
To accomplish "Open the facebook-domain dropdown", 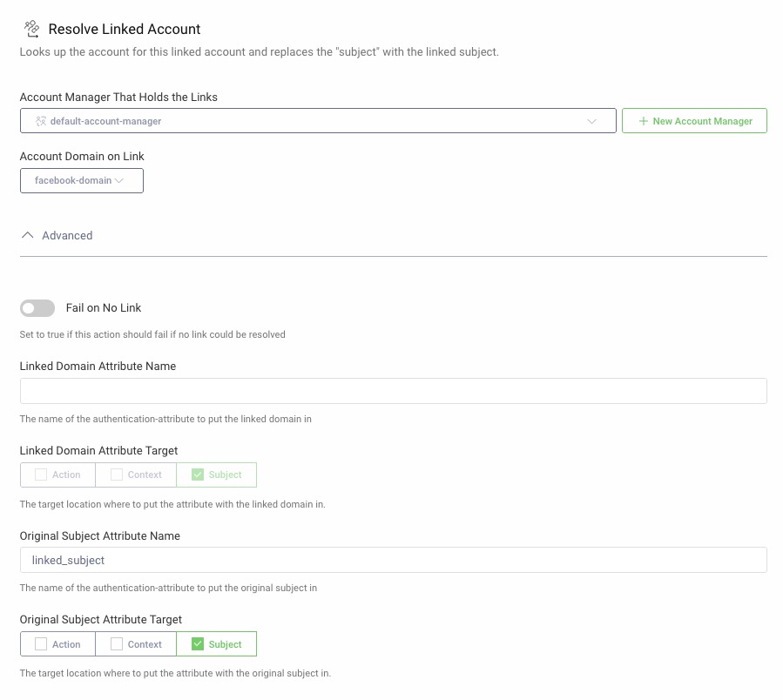I will (81, 180).
